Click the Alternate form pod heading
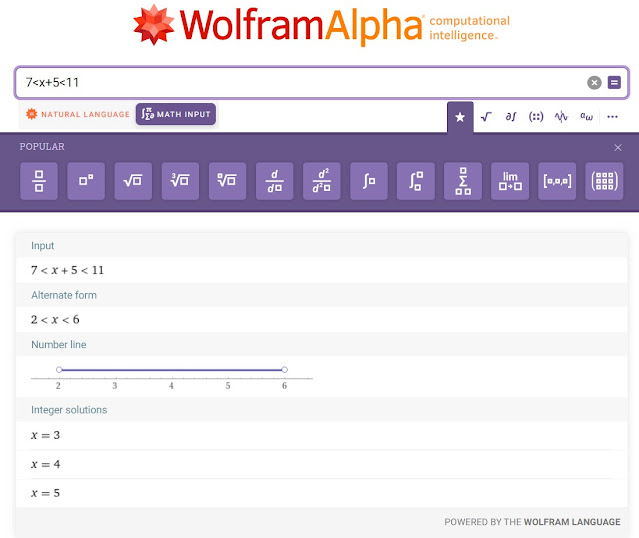 (64, 295)
